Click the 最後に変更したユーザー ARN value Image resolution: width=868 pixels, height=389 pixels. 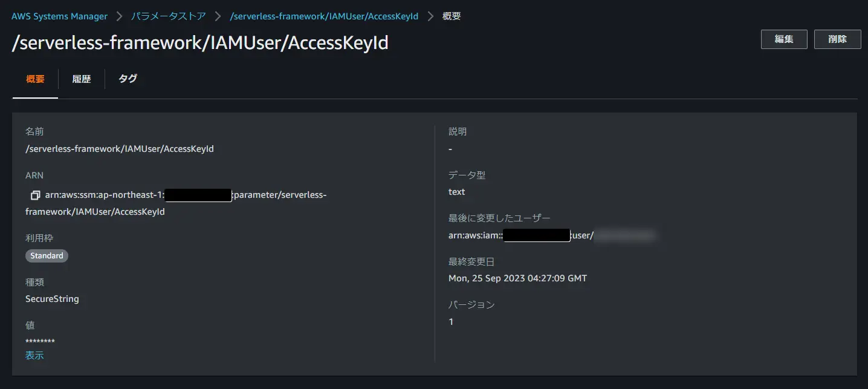coord(552,235)
